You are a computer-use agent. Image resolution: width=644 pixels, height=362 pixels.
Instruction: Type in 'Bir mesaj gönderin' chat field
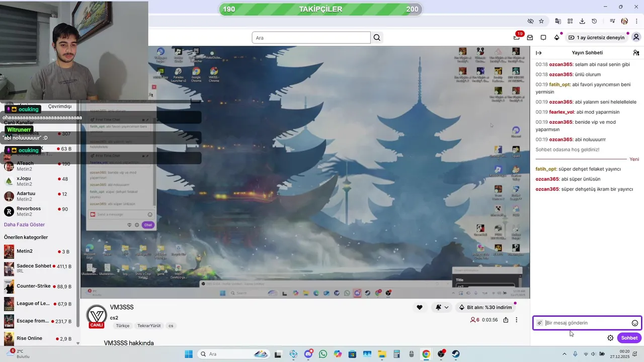(587, 323)
